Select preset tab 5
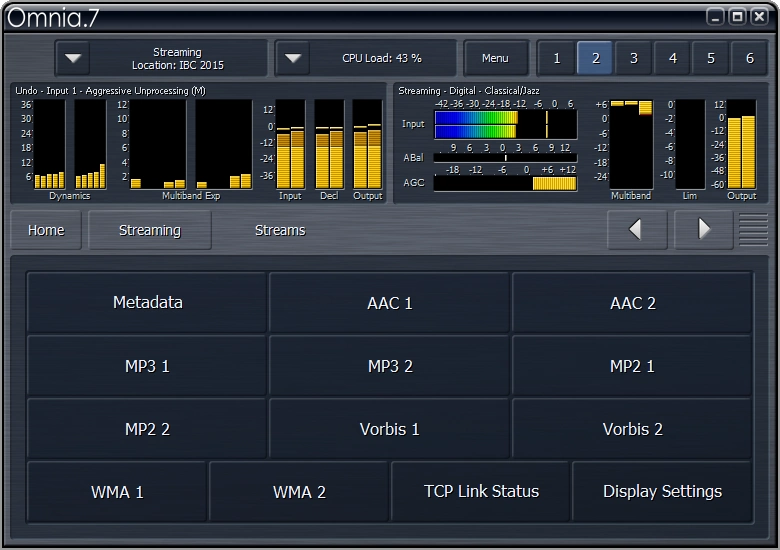This screenshot has width=780, height=550. click(711, 58)
